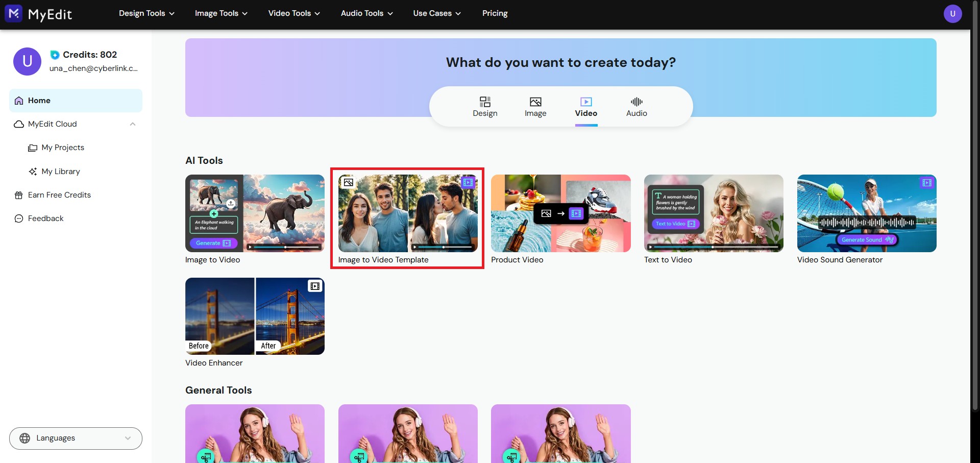Image resolution: width=980 pixels, height=463 pixels.
Task: Open the Pricing page
Action: pyautogui.click(x=495, y=13)
